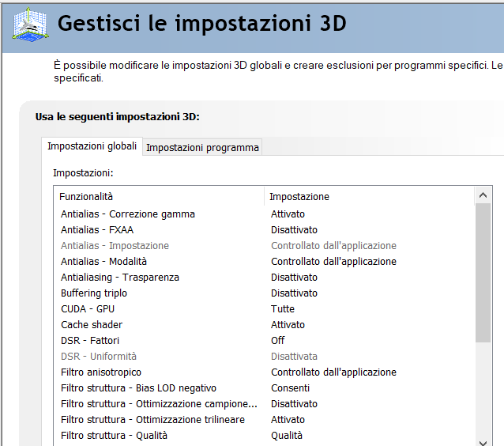The height and width of the screenshot is (446, 504).
Task: Click Consenti value for Bias LOD negativo
Action: [x=290, y=387]
